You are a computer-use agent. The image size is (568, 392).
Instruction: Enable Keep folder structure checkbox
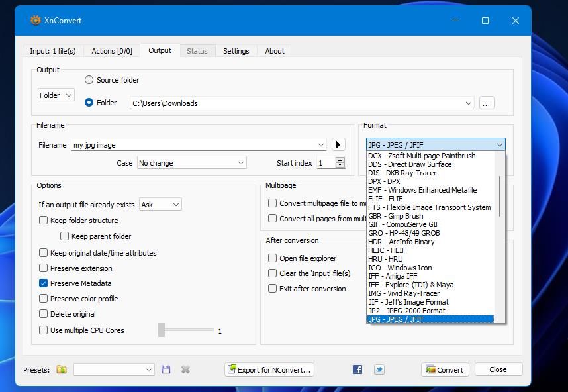(44, 220)
